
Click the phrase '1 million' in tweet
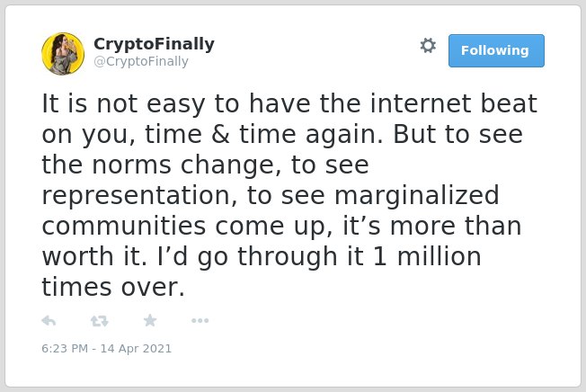tap(428, 256)
